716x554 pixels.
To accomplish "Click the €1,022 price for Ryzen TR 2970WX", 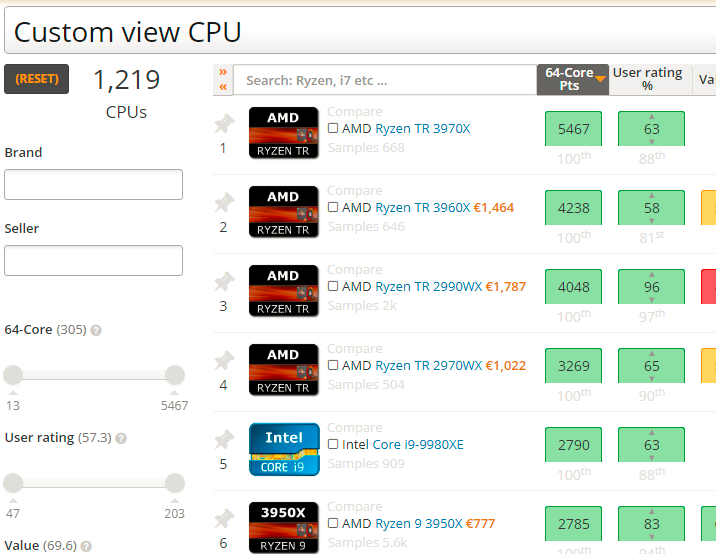I will point(505,366).
